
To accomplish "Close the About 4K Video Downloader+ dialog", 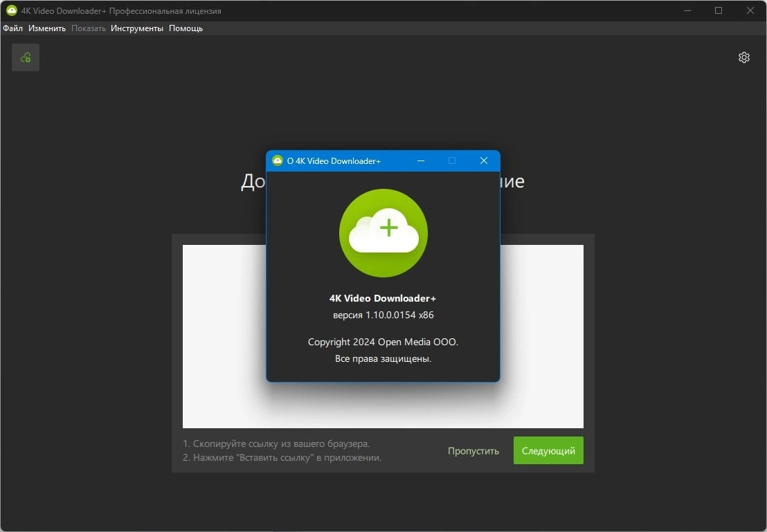I will point(484,161).
